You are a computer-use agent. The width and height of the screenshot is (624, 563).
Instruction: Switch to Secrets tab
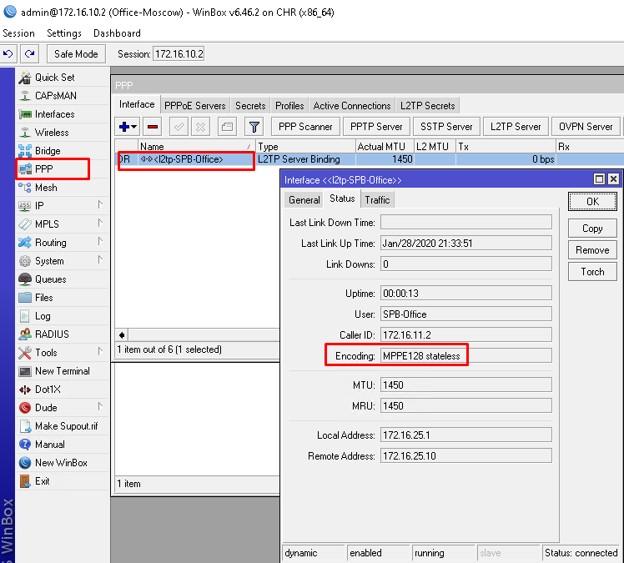(250, 106)
